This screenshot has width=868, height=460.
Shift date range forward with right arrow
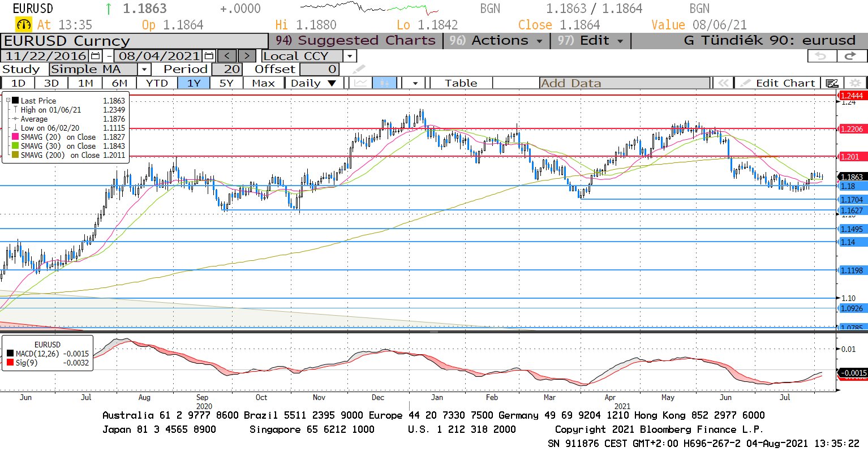click(x=247, y=56)
